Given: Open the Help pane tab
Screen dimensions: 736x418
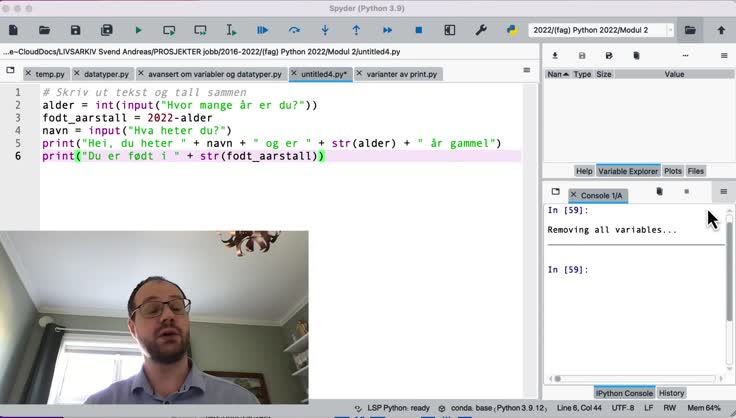Looking at the screenshot, I should coord(584,171).
